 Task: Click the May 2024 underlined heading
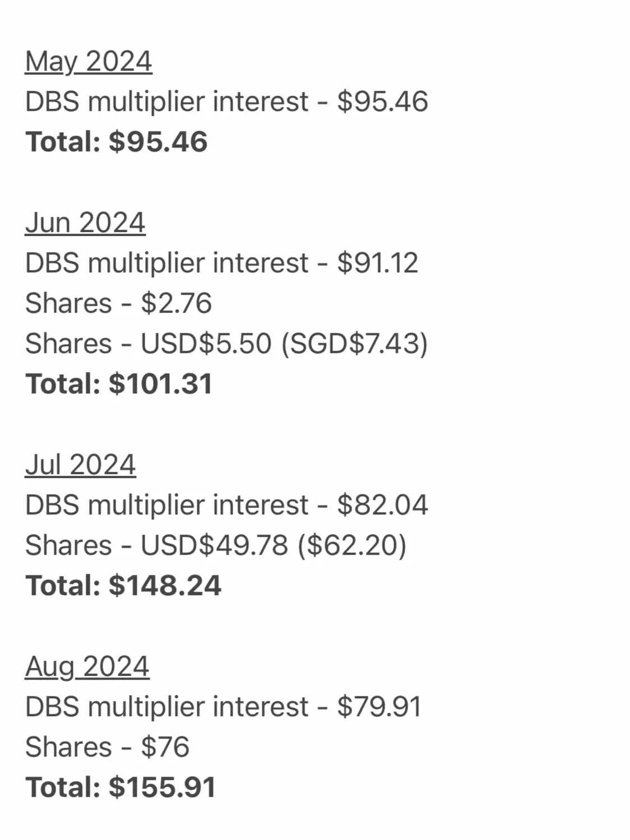pyautogui.click(x=89, y=62)
